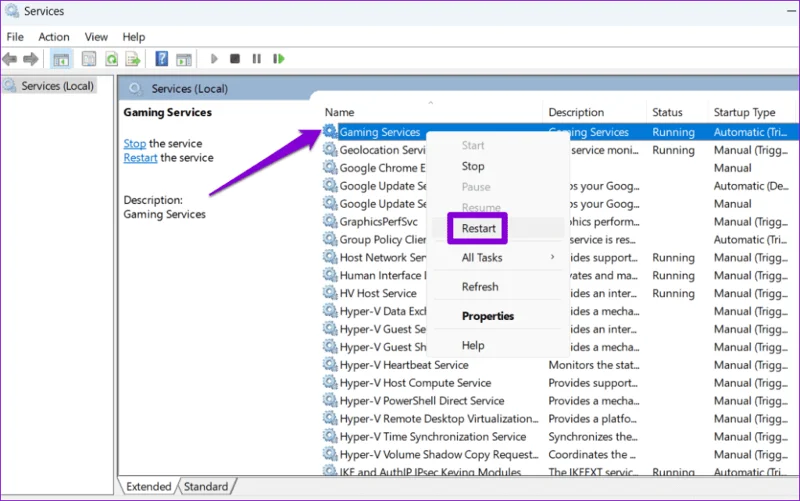Image resolution: width=800 pixels, height=501 pixels.
Task: Click the Restart Service toolbar icon
Action: (279, 59)
